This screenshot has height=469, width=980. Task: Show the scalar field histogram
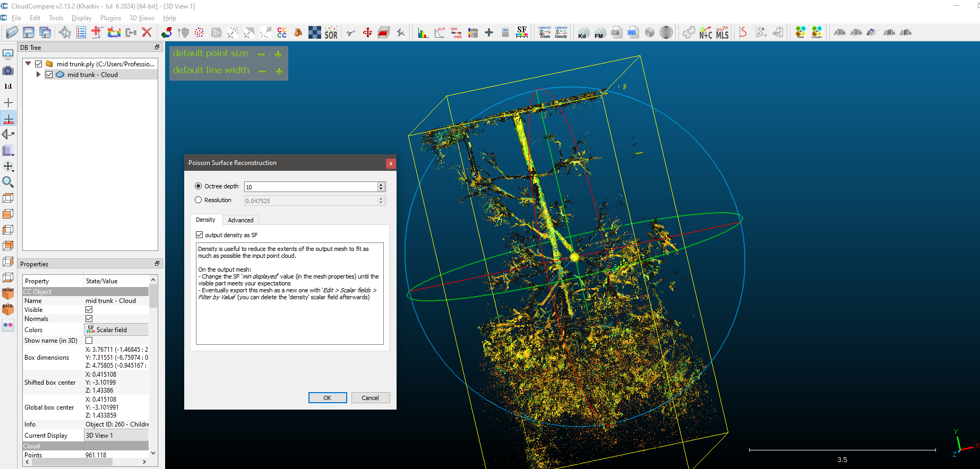(423, 33)
